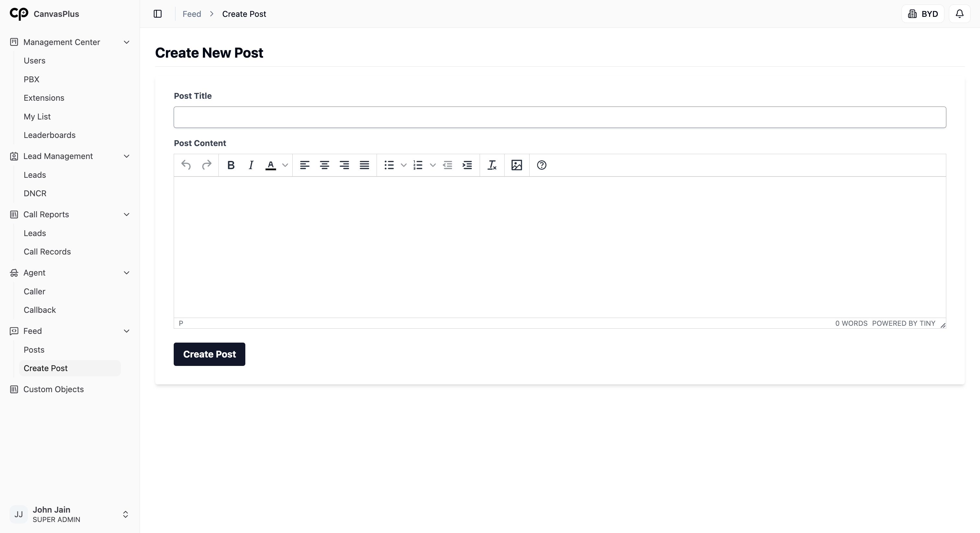Open the editor help icon
The width and height of the screenshot is (980, 533).
click(541, 165)
